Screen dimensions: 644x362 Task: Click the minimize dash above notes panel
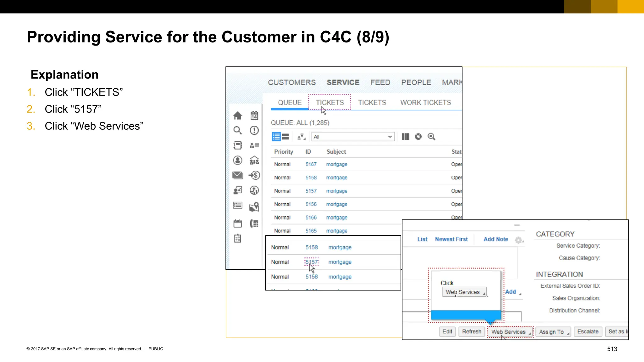pyautogui.click(x=517, y=225)
